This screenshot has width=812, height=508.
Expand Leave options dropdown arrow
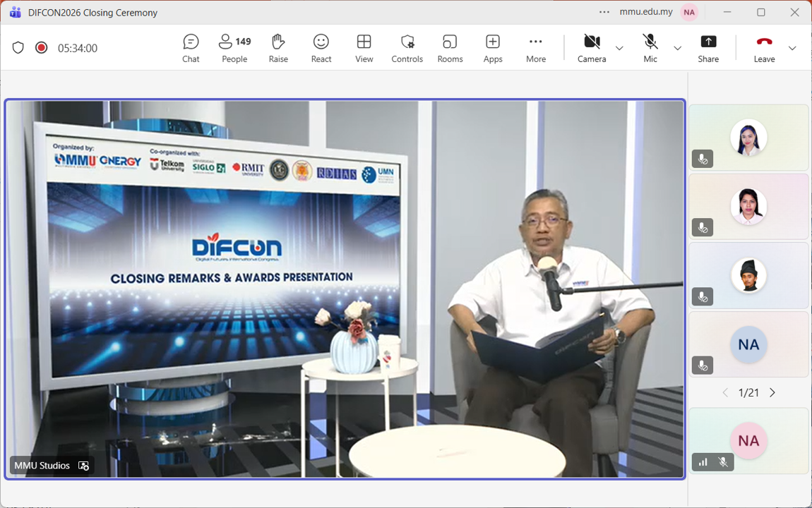point(792,48)
